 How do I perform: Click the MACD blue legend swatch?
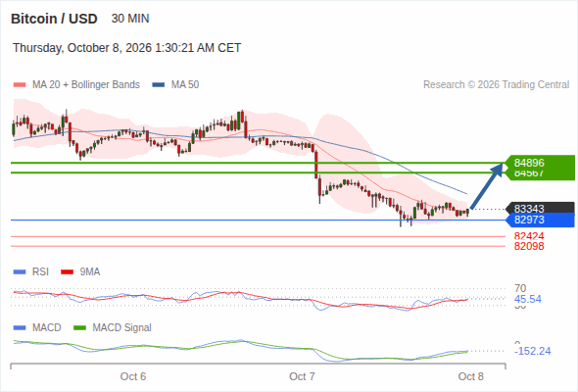click(x=20, y=328)
